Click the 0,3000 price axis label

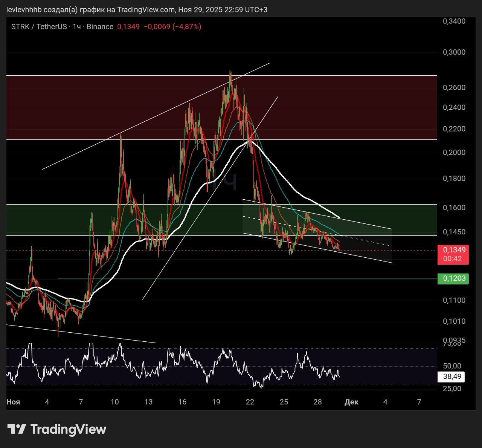click(x=454, y=52)
